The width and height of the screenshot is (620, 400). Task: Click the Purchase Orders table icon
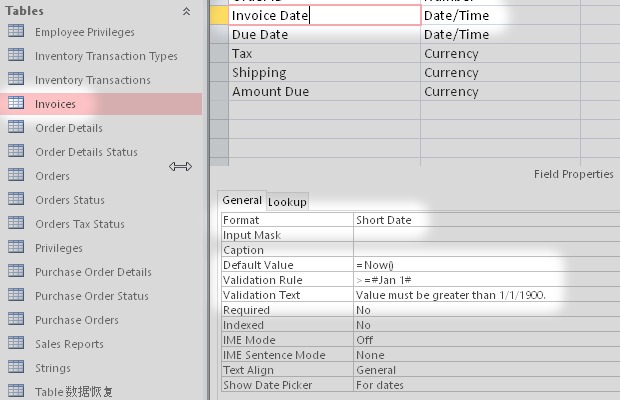click(x=16, y=320)
